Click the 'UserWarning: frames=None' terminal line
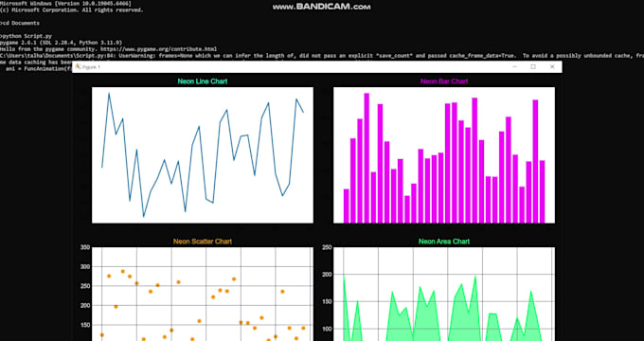 coord(322,55)
